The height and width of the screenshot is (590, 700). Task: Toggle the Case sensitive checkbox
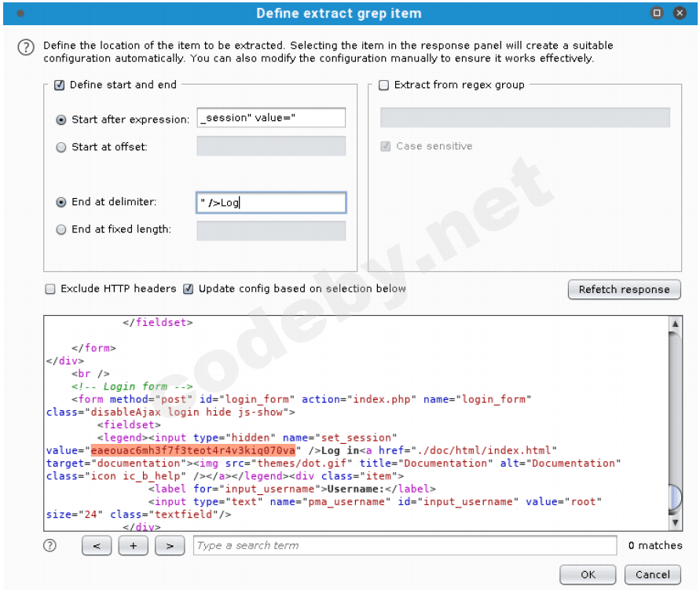[x=385, y=146]
